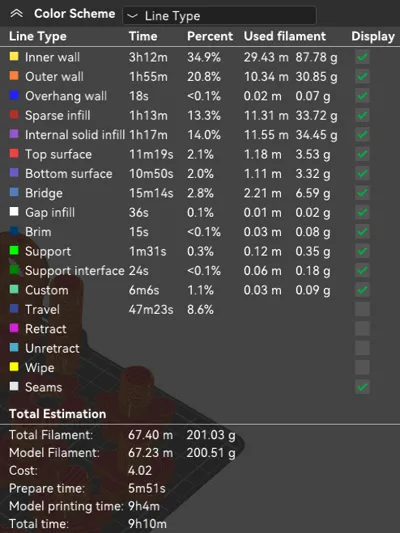Select the Bridge line type label

[44, 193]
